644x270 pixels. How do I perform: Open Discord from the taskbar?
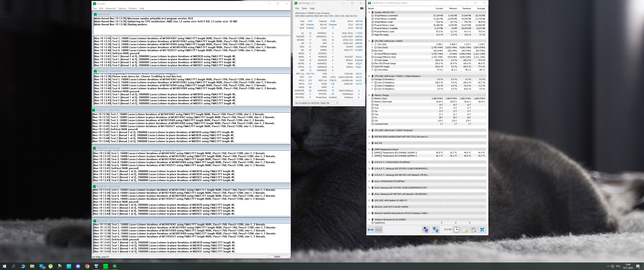coord(78,266)
